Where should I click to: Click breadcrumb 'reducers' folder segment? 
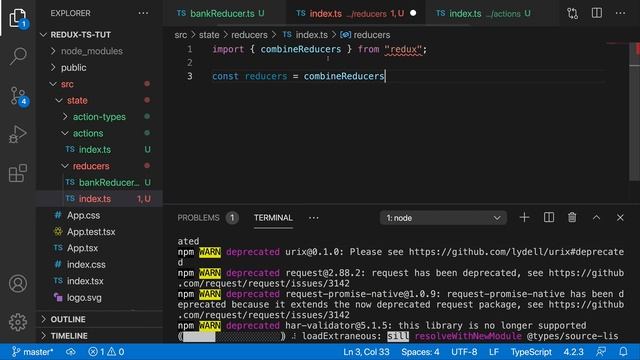click(249, 35)
